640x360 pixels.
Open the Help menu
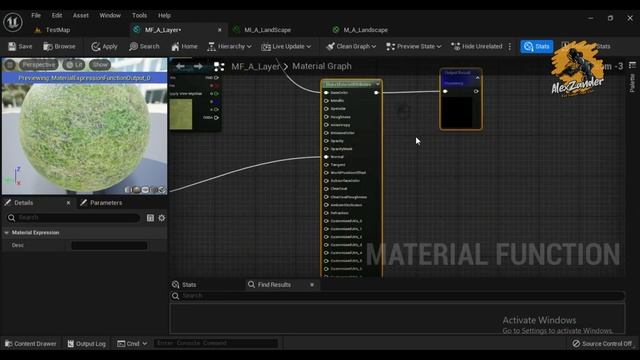point(164,16)
